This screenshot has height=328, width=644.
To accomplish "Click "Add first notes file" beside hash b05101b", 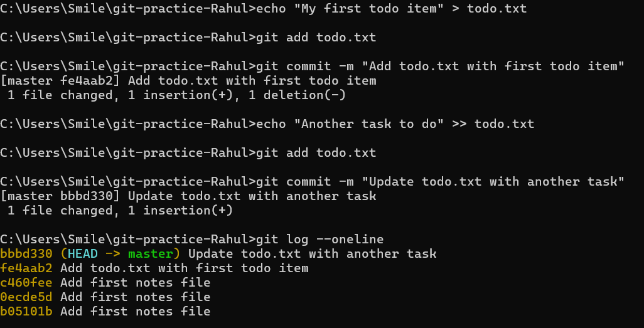I will coord(135,312).
